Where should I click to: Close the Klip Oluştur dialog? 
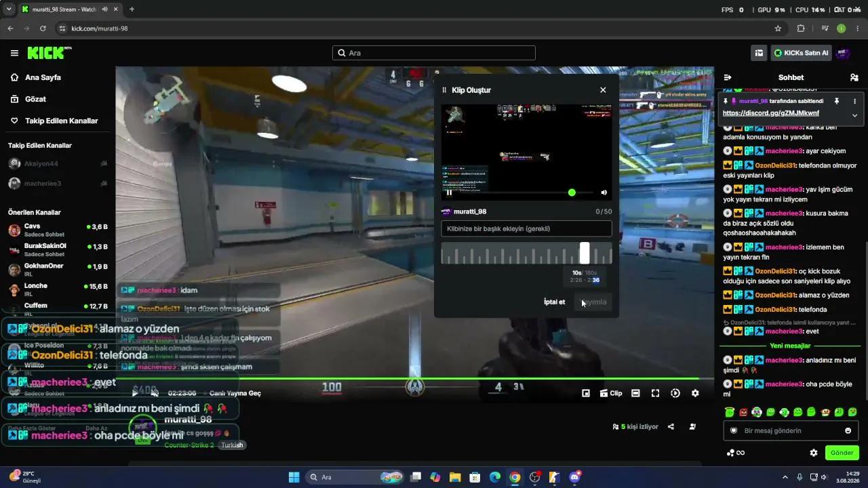(x=603, y=89)
